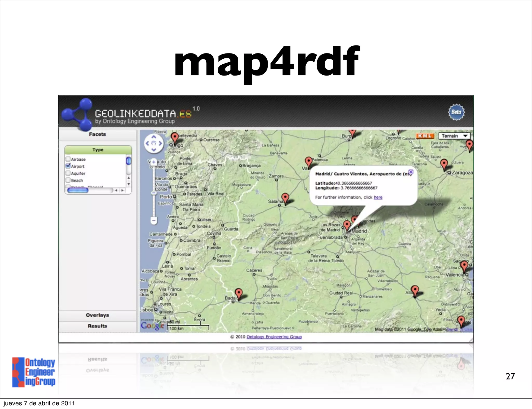Expand the Results panel
The height and width of the screenshot is (409, 532).
pos(97,326)
